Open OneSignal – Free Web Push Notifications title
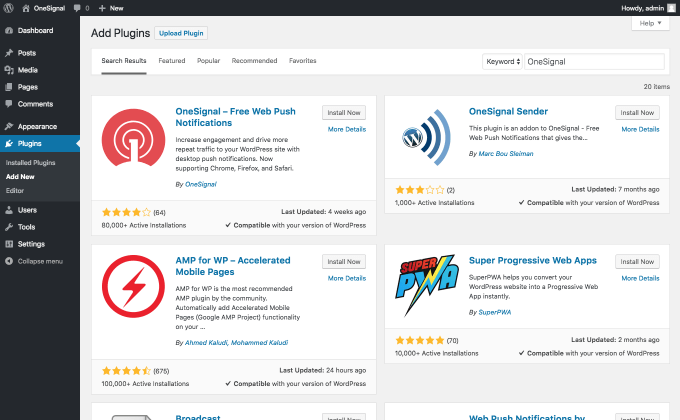Screen dimensions: 680x420 coord(235,117)
